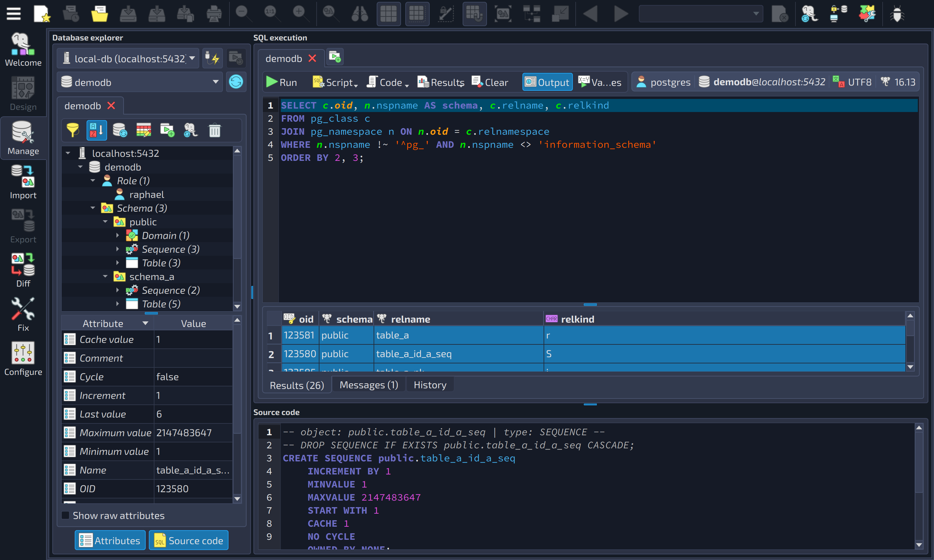Viewport: 934px width, 560px height.
Task: Click source code scrollbar down arrow
Action: point(919,545)
